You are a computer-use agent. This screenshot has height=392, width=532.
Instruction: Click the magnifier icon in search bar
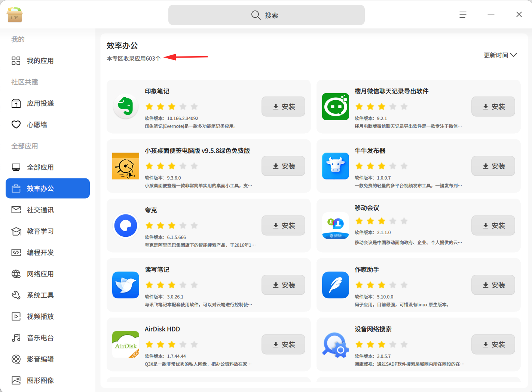tap(256, 15)
